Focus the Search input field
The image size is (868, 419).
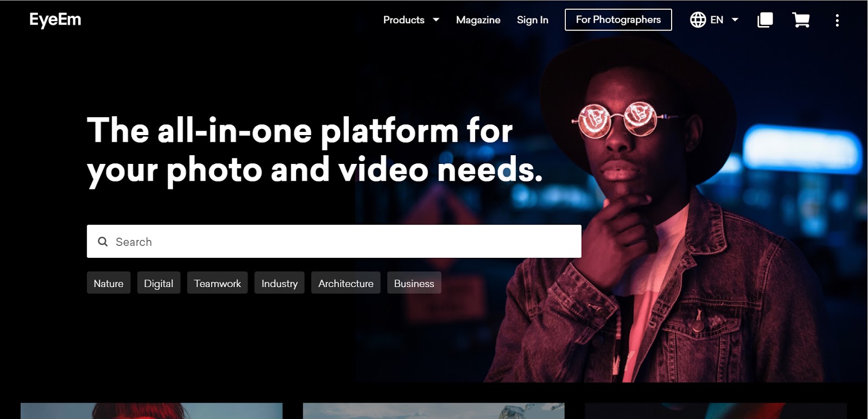coord(342,242)
